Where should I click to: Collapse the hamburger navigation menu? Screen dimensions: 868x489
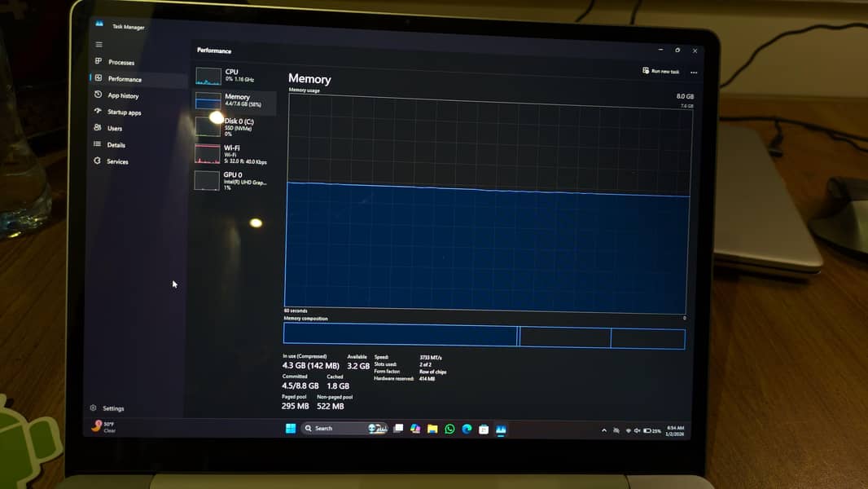[99, 45]
